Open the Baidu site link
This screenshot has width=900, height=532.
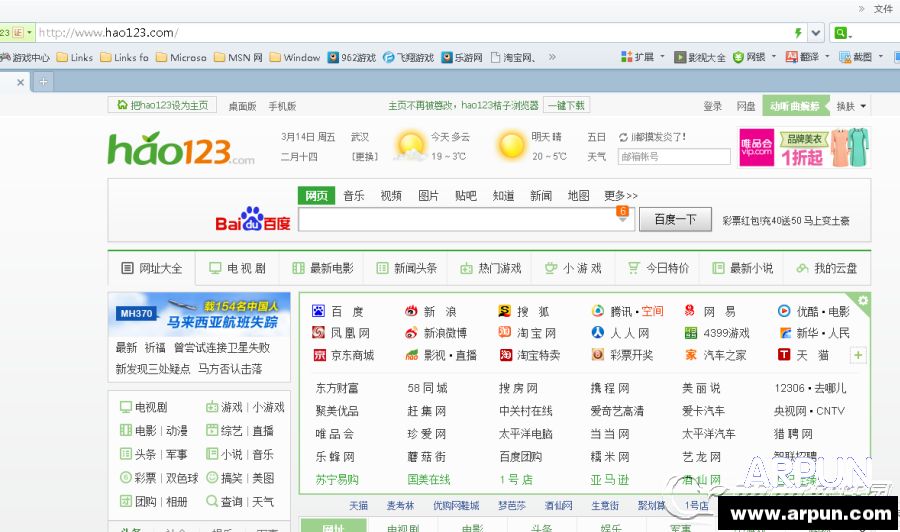(x=338, y=312)
